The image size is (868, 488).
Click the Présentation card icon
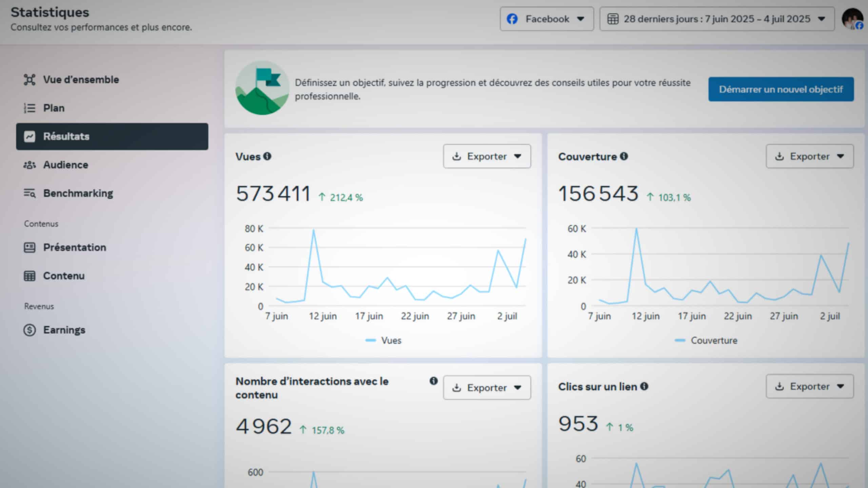pyautogui.click(x=29, y=247)
